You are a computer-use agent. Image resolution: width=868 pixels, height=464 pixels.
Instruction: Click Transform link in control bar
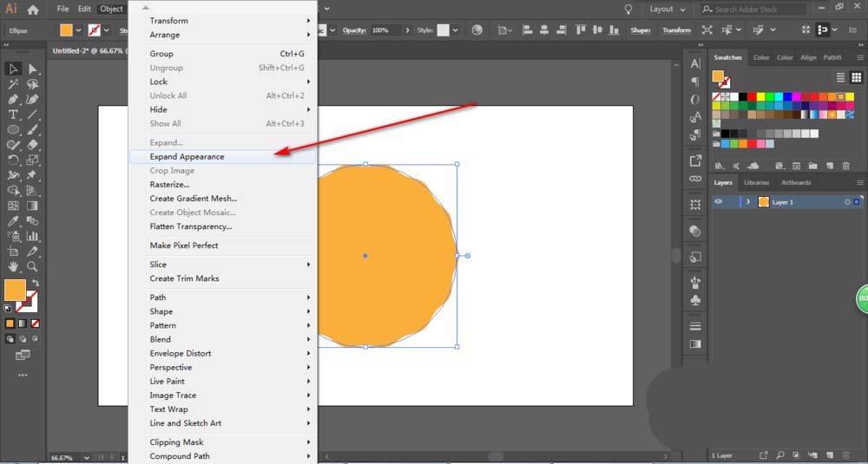(676, 30)
